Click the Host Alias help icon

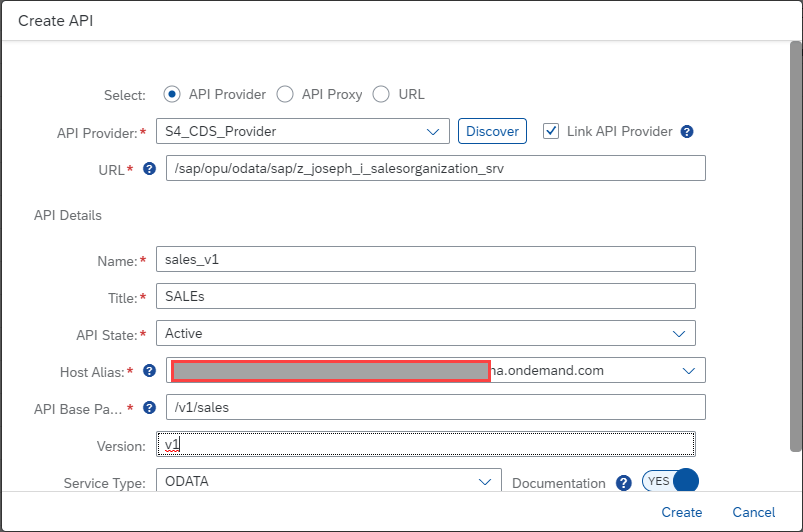150,371
